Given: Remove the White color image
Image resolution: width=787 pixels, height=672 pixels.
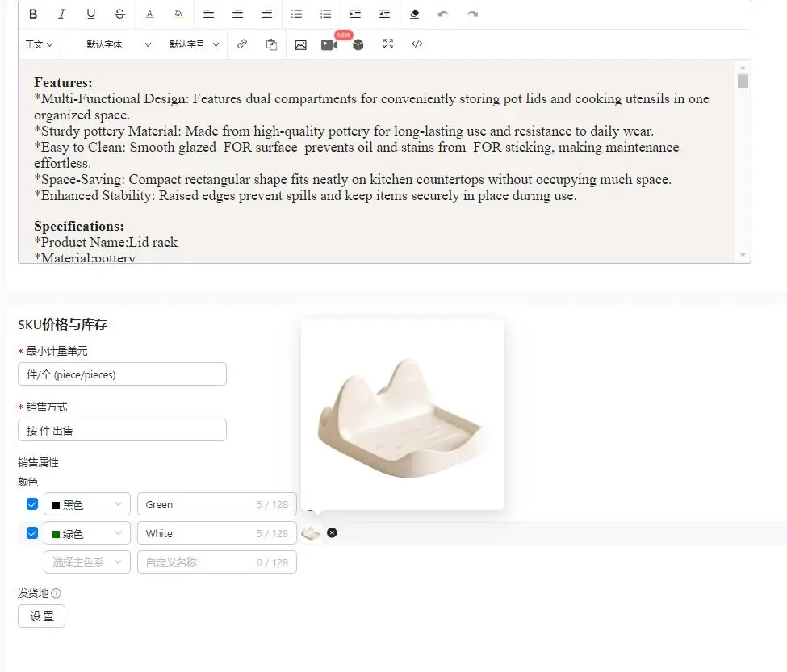Looking at the screenshot, I should coord(332,532).
